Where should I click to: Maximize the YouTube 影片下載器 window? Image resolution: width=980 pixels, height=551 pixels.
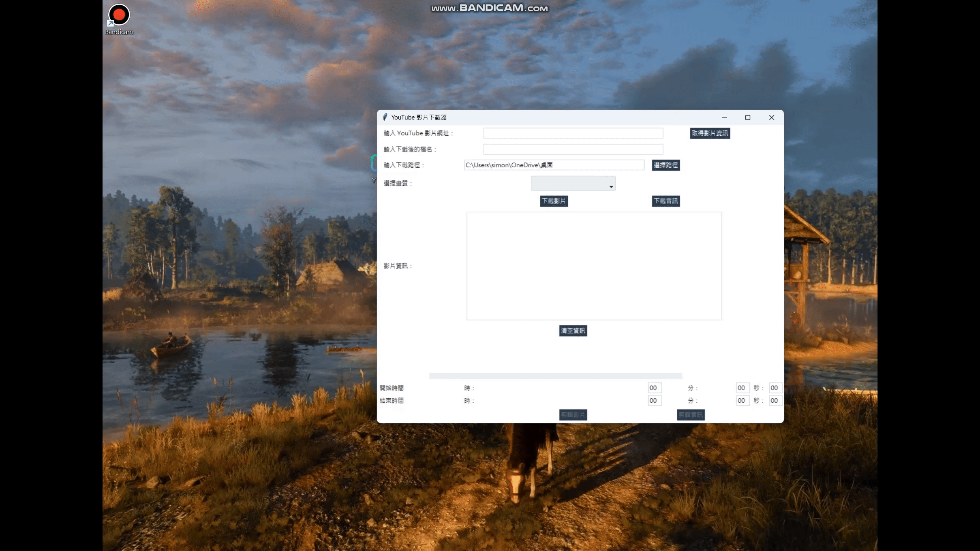pyautogui.click(x=747, y=117)
